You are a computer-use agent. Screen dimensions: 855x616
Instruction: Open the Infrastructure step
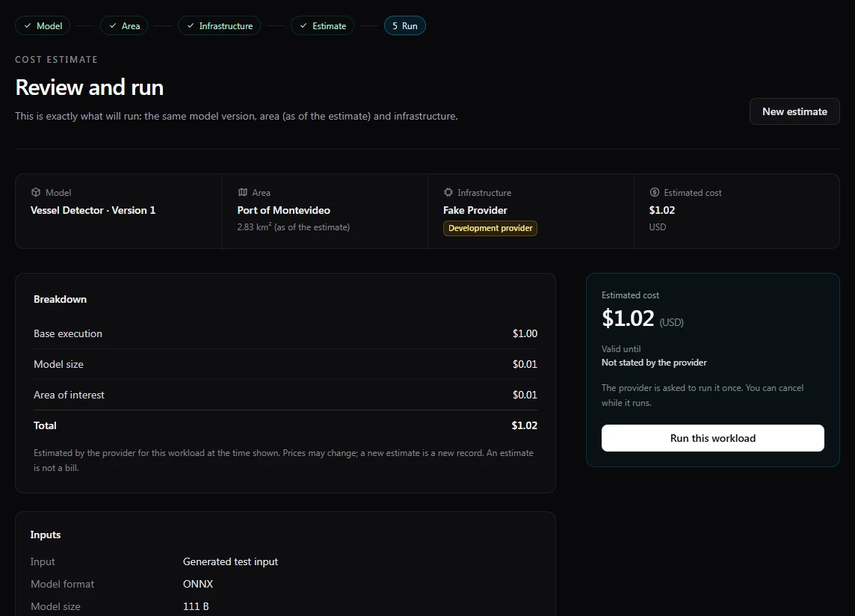(x=219, y=25)
